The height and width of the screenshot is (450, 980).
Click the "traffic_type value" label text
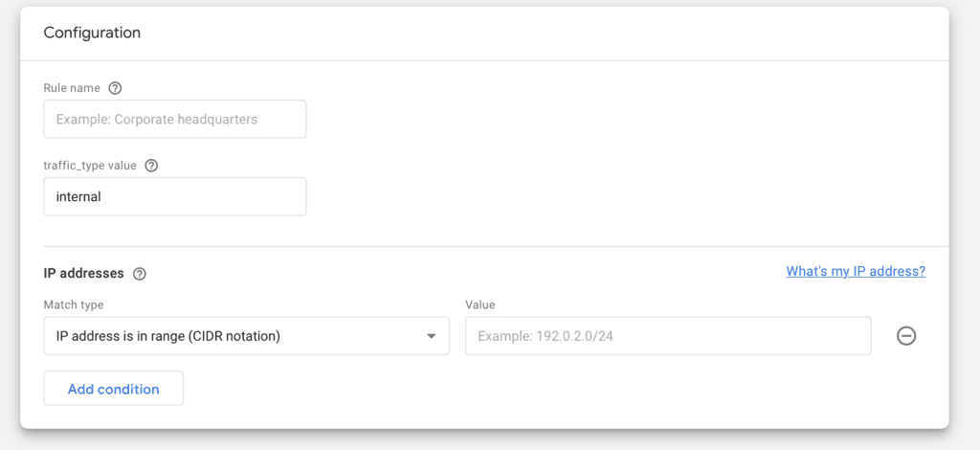90,165
